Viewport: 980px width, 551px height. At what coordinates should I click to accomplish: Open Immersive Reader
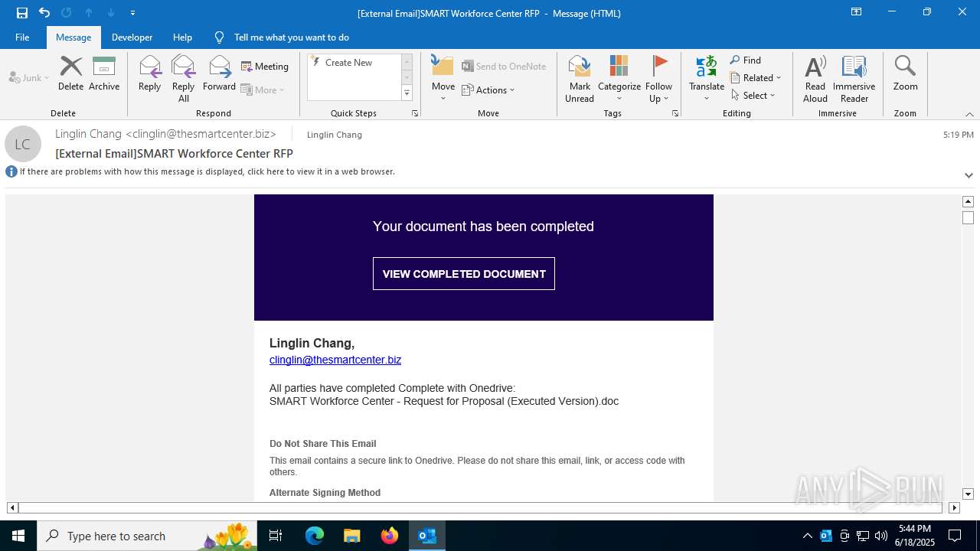click(854, 79)
